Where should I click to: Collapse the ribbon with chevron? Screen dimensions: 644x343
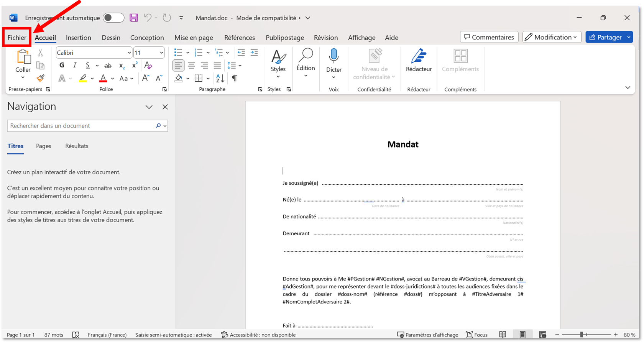(x=628, y=88)
